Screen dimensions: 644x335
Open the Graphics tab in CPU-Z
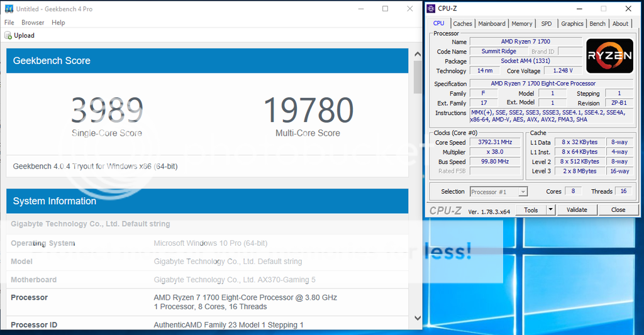(572, 24)
